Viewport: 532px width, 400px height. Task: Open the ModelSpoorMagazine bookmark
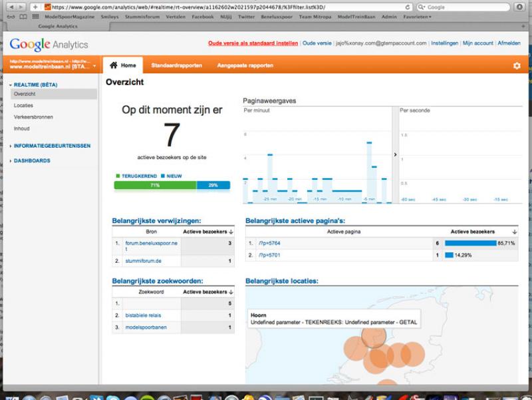[70, 17]
